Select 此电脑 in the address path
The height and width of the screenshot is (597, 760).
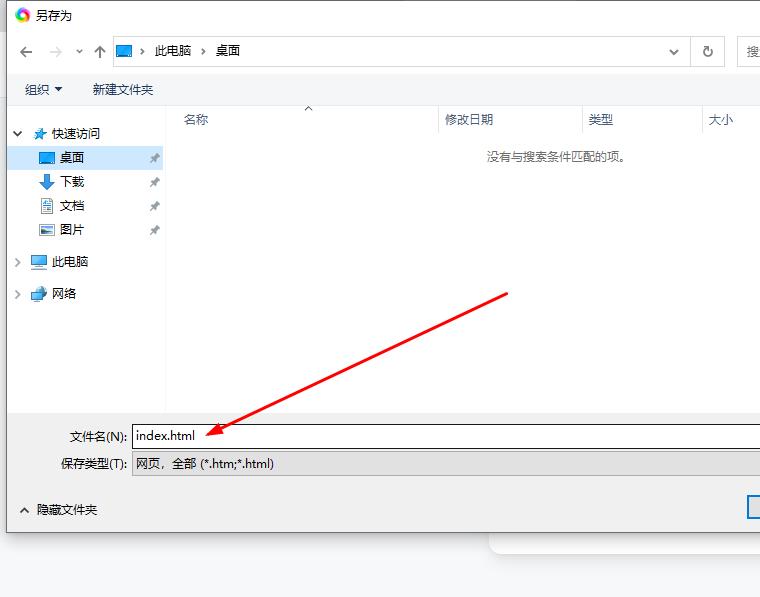tap(173, 51)
